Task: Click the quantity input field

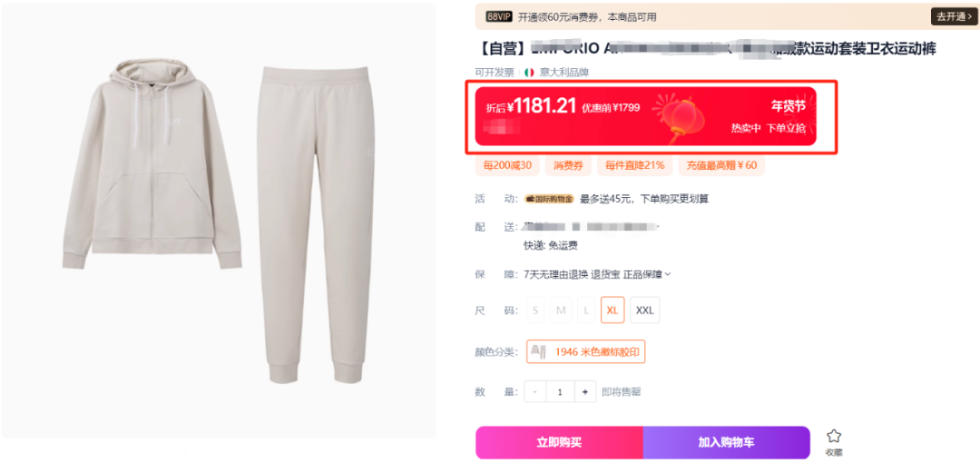Action: coord(560,391)
